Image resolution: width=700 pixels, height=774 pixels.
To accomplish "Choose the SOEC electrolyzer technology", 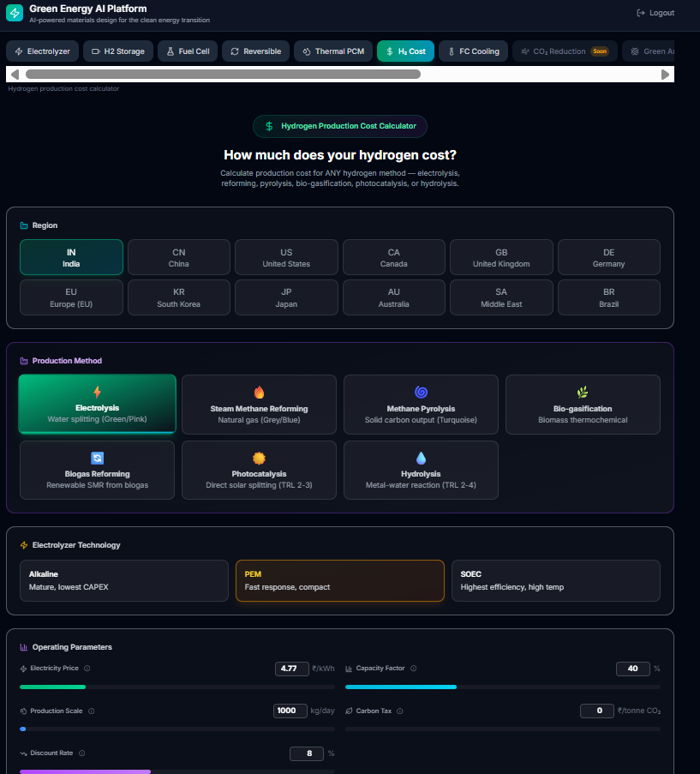I will coord(556,580).
